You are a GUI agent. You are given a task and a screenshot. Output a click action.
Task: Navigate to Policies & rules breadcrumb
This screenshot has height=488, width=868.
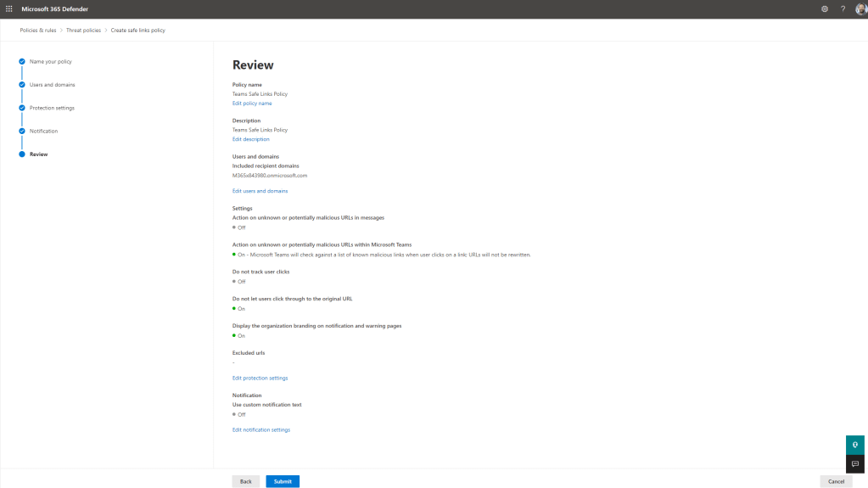(39, 30)
